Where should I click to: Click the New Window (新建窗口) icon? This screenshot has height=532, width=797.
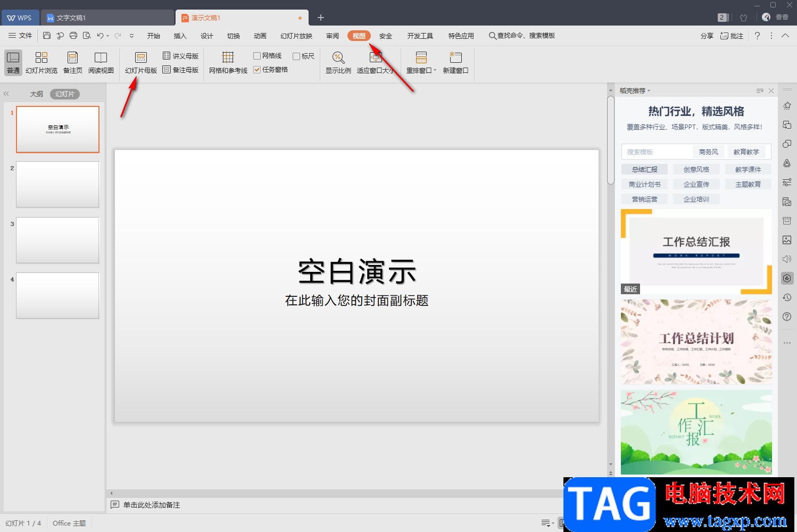[455, 57]
